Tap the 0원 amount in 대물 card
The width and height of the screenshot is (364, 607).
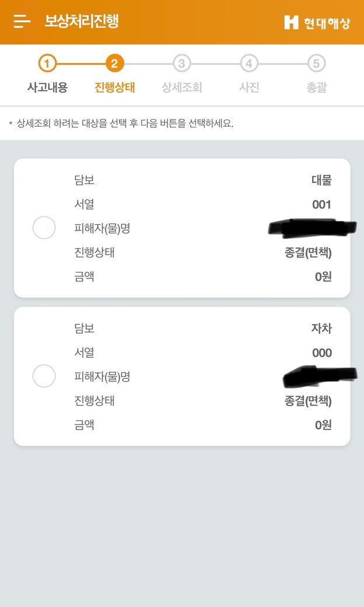click(323, 277)
